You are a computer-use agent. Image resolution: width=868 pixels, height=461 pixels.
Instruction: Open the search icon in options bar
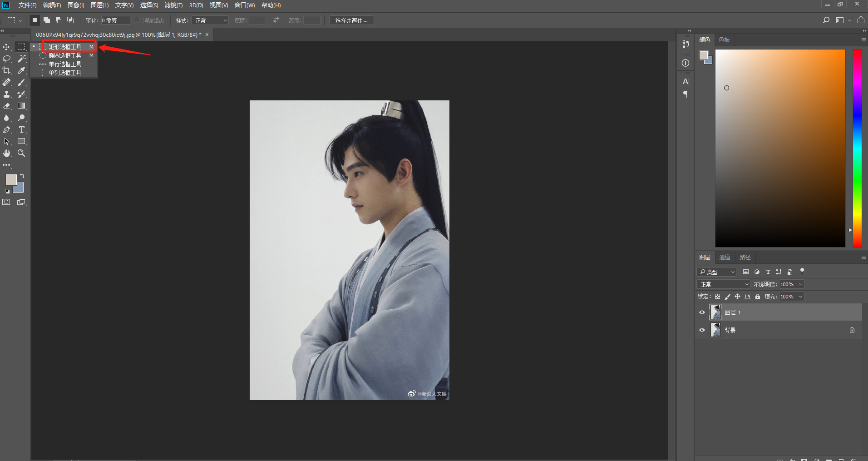click(x=826, y=20)
